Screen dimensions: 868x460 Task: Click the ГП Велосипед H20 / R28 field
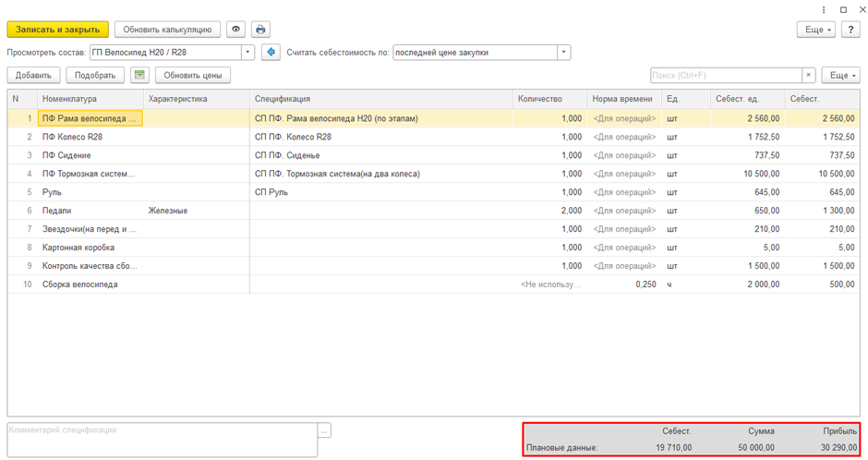click(x=165, y=53)
